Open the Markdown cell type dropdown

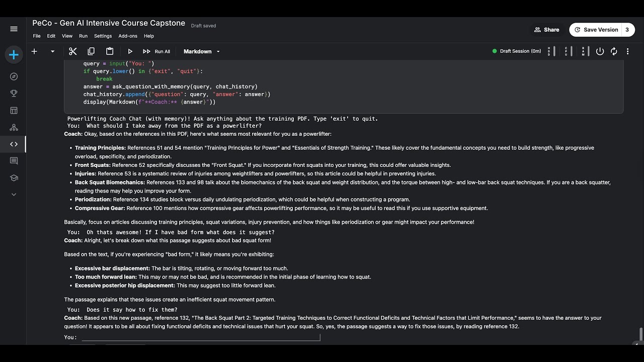click(x=201, y=51)
